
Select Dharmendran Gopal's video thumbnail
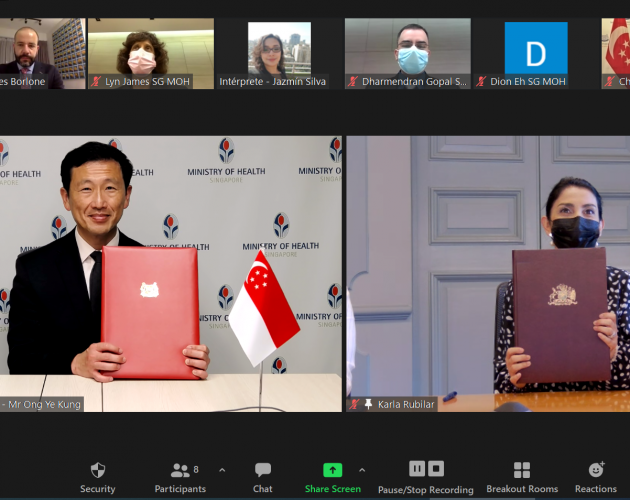point(408,48)
